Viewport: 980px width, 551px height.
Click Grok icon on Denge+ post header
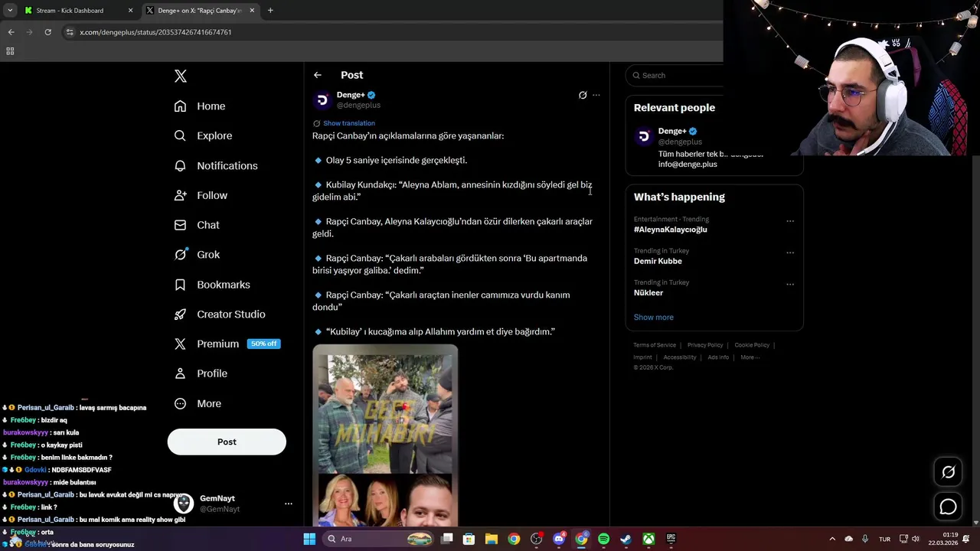[583, 95]
